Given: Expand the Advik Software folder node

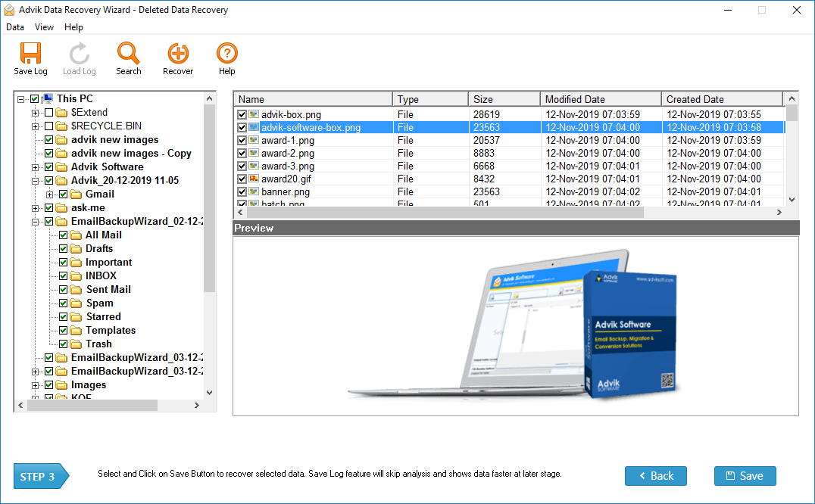Looking at the screenshot, I should click(x=35, y=167).
